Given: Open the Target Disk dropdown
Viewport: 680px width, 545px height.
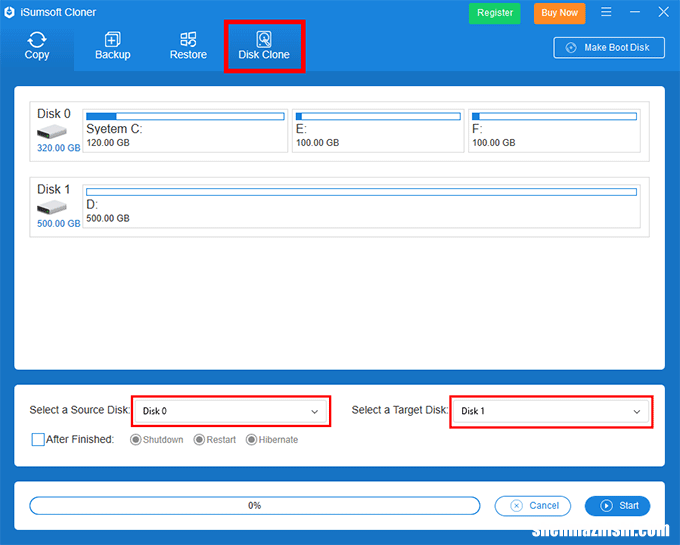Looking at the screenshot, I should click(551, 411).
